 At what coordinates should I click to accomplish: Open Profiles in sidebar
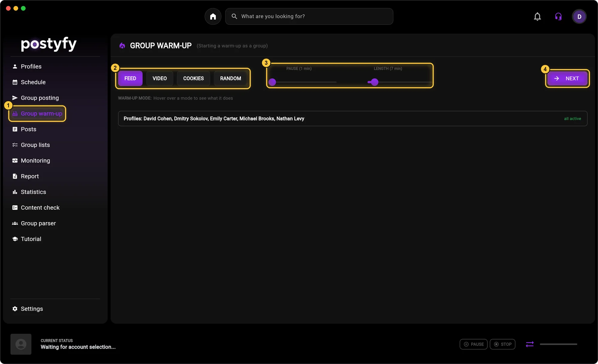[x=31, y=66]
